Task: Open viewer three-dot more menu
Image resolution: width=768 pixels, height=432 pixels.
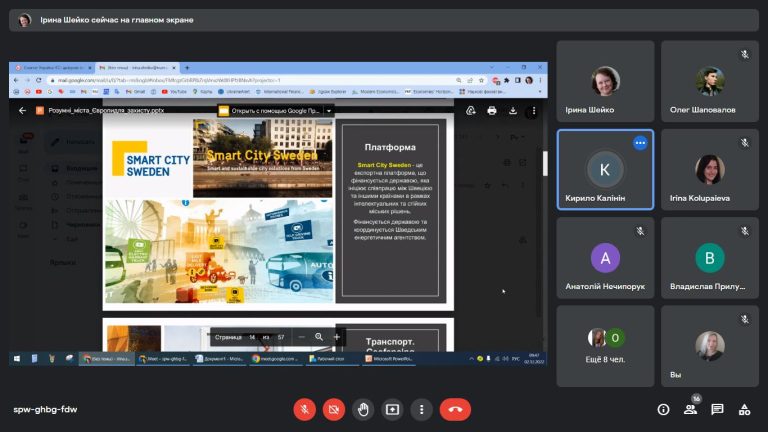Action: click(534, 111)
